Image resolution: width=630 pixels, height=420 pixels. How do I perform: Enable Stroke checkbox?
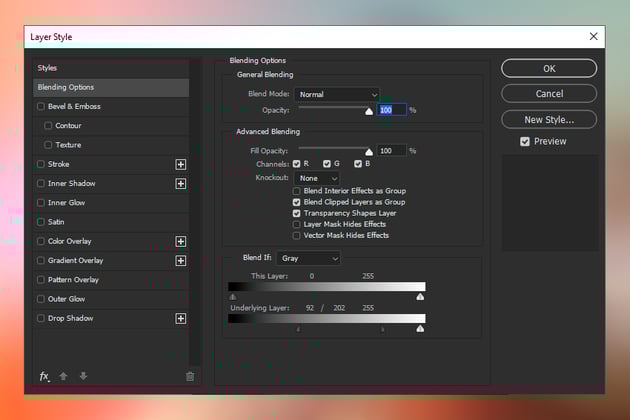(x=41, y=164)
